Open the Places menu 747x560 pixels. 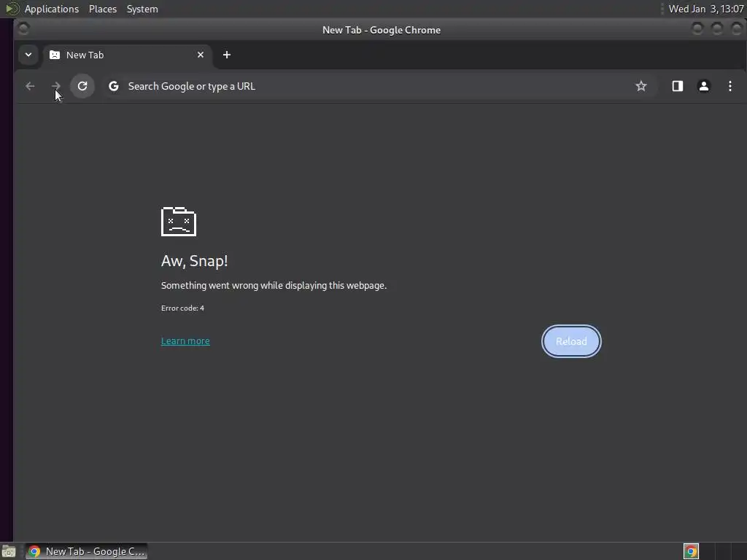click(103, 9)
